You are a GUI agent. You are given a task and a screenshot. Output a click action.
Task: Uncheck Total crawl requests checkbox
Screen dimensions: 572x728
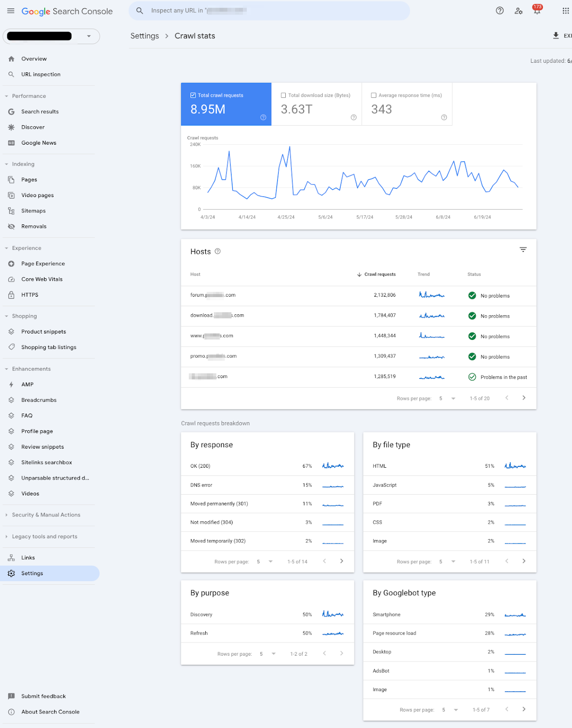[x=193, y=95]
